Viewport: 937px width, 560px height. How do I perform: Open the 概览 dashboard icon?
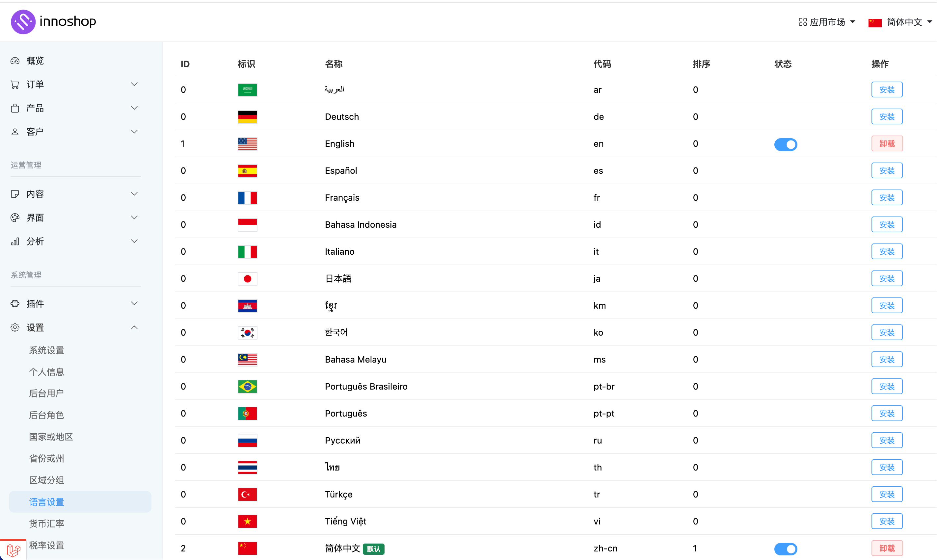pyautogui.click(x=15, y=61)
